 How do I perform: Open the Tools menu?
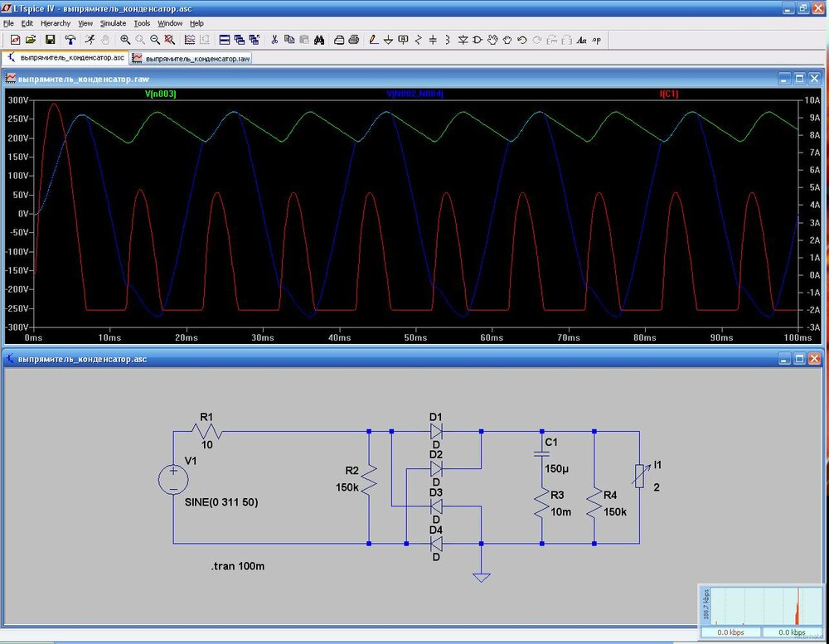(142, 23)
